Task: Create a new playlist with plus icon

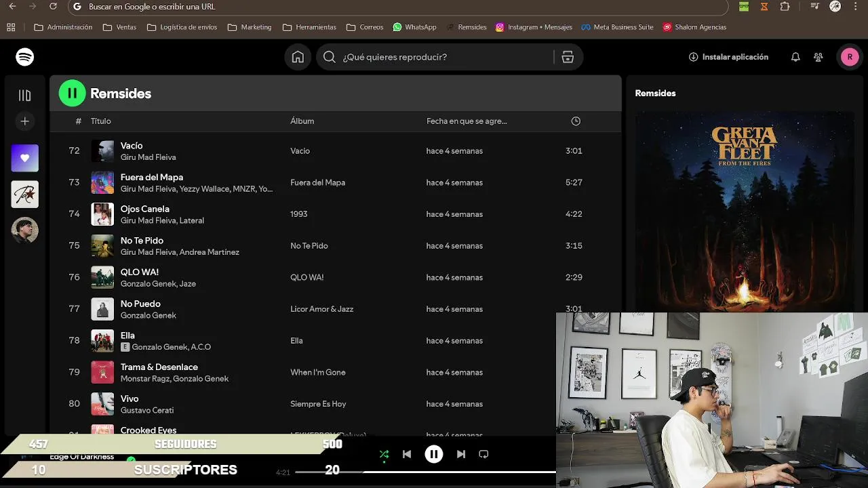Action: point(25,121)
